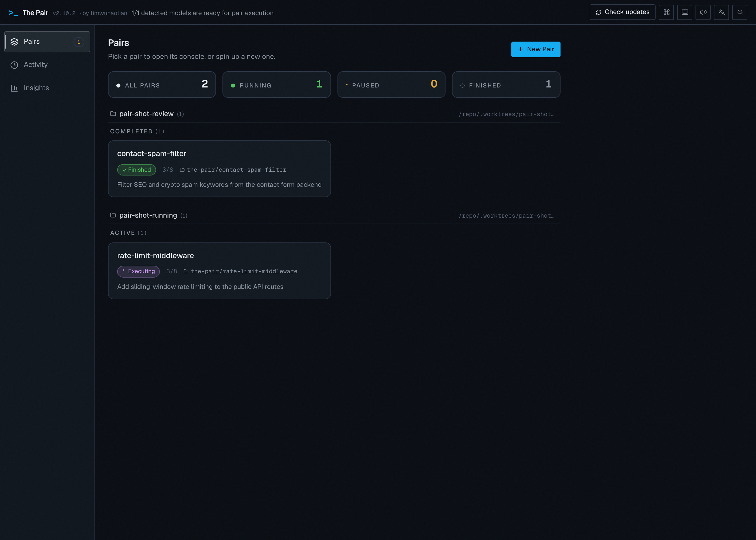Filter by Running pairs
756x540 pixels.
tap(276, 85)
